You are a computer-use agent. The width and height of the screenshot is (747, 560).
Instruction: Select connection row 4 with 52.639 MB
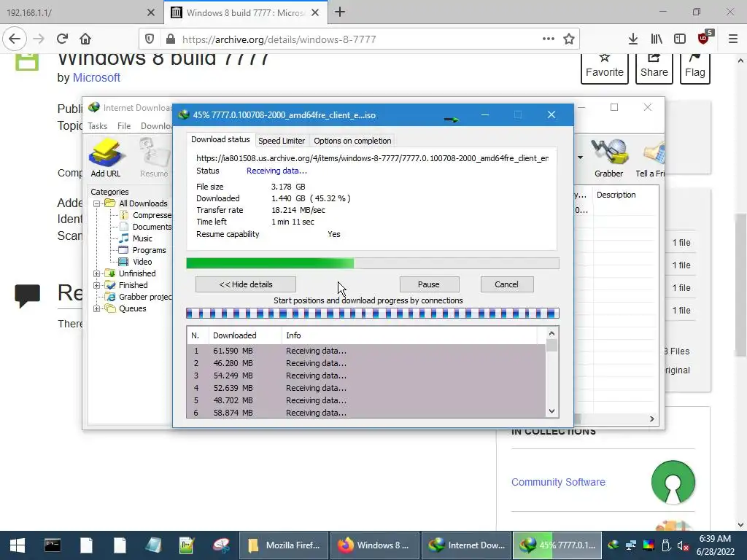tap(366, 388)
